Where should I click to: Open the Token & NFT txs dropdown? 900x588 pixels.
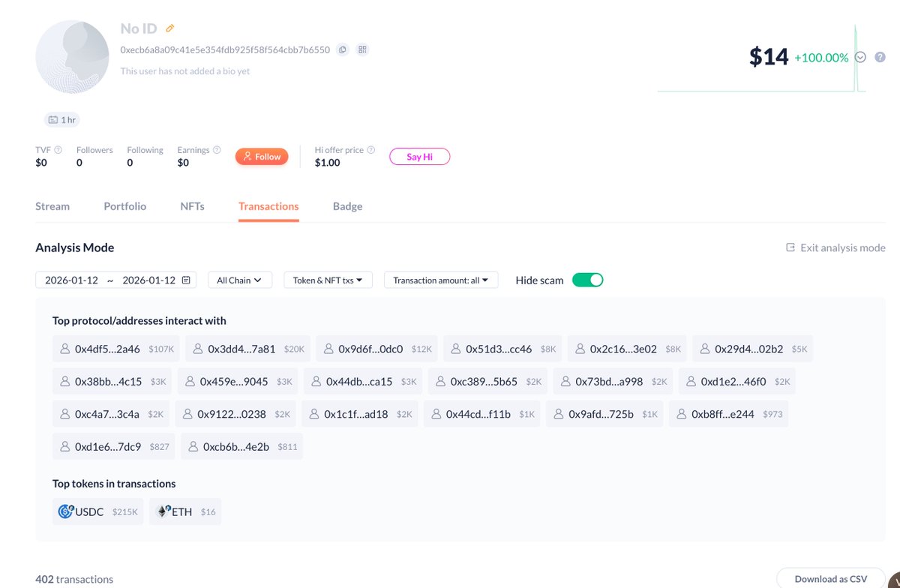point(328,280)
